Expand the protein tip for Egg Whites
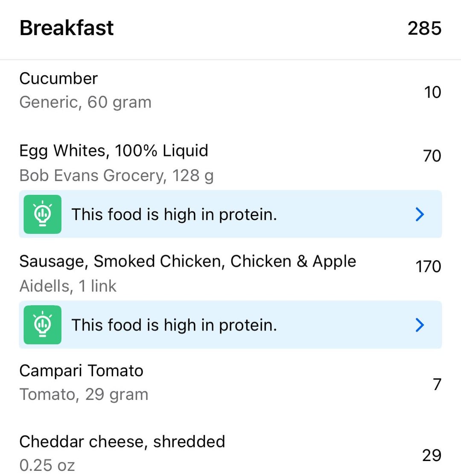 pos(420,214)
